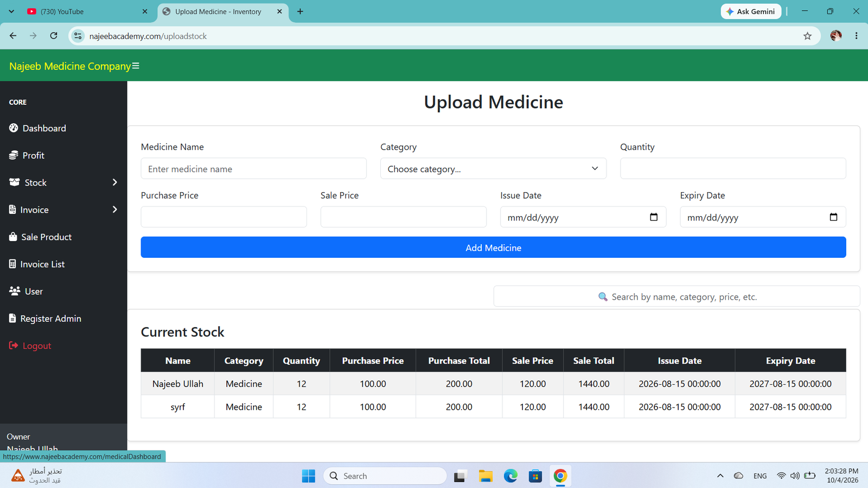Click the Dashboard gauge icon
Screen dimensions: 868x488
14,128
